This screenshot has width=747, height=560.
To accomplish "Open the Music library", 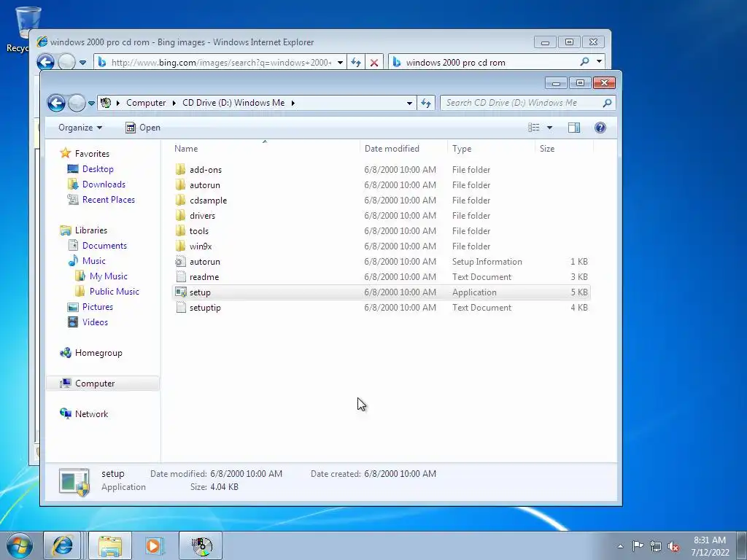I will click(x=94, y=261).
